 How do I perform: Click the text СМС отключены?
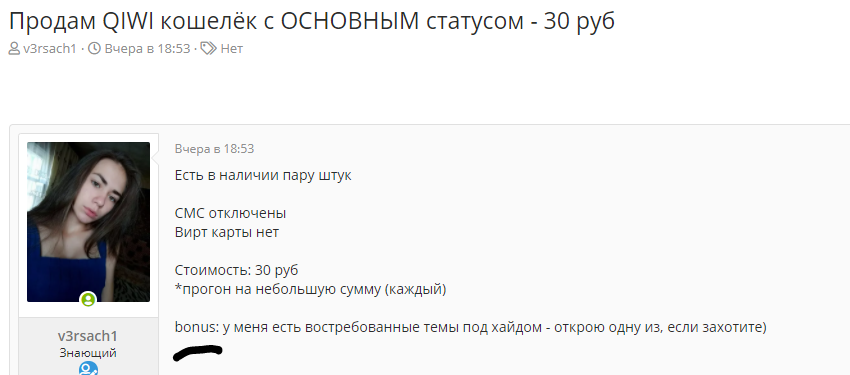230,214
